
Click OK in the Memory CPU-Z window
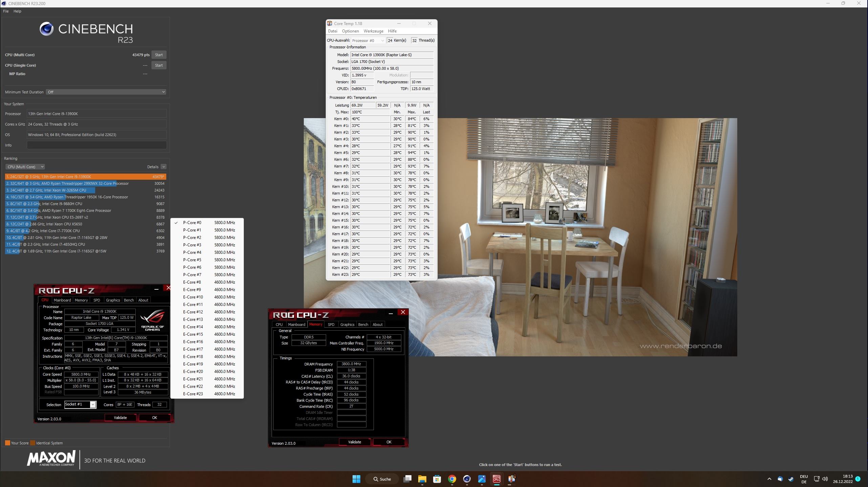click(389, 442)
